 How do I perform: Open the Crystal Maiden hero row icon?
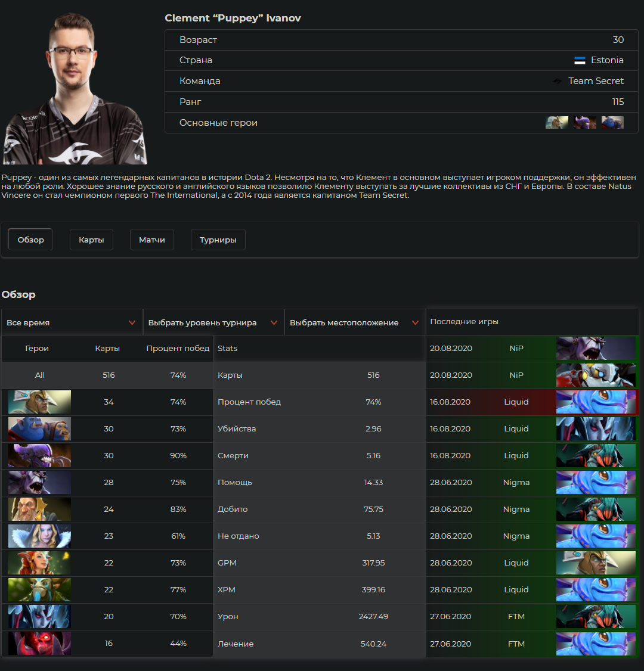pyautogui.click(x=39, y=536)
